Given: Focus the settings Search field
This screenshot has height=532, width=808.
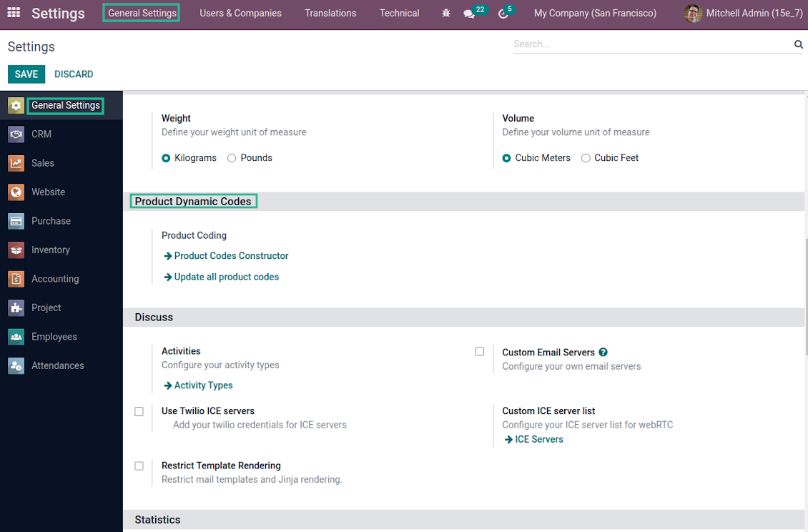Looking at the screenshot, I should (651, 44).
